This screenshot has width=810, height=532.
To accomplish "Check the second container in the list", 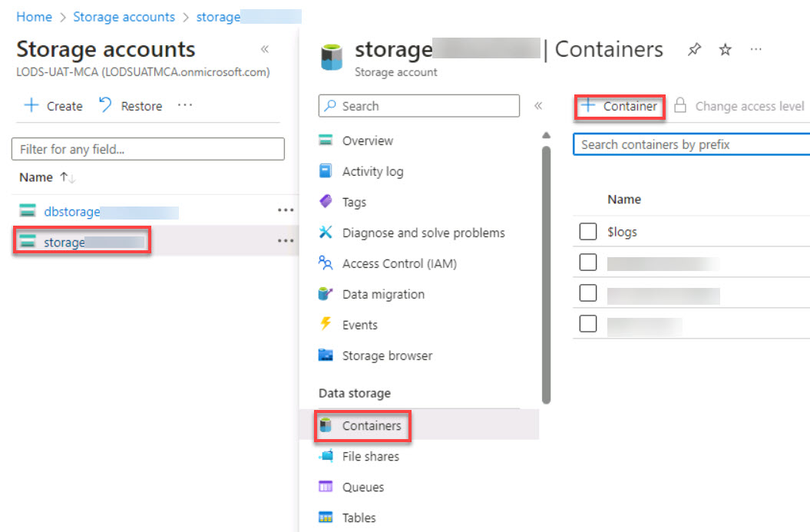I will click(x=587, y=262).
